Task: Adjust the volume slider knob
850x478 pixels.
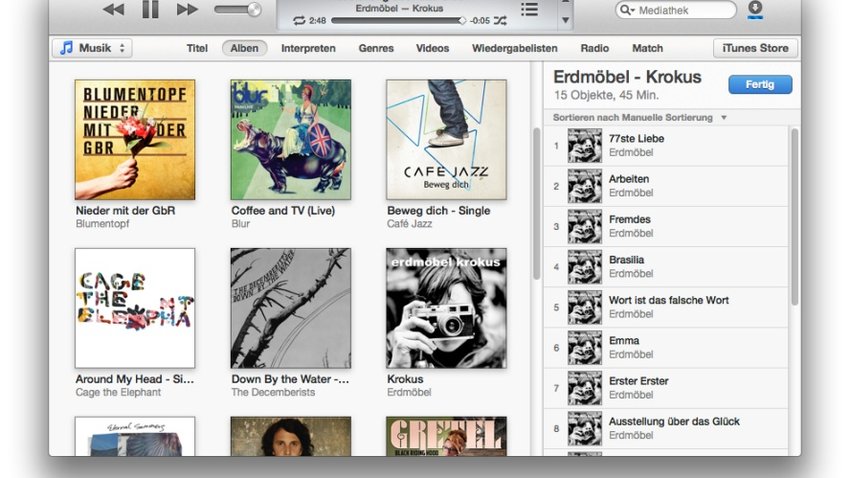Action: [254, 9]
